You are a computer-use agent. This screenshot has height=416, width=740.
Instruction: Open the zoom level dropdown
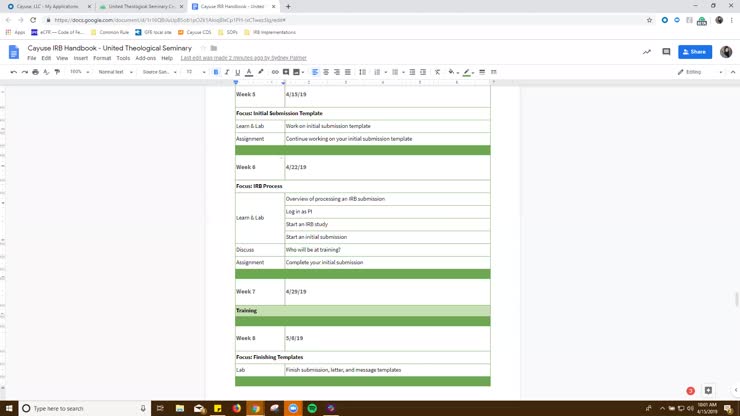click(x=79, y=72)
